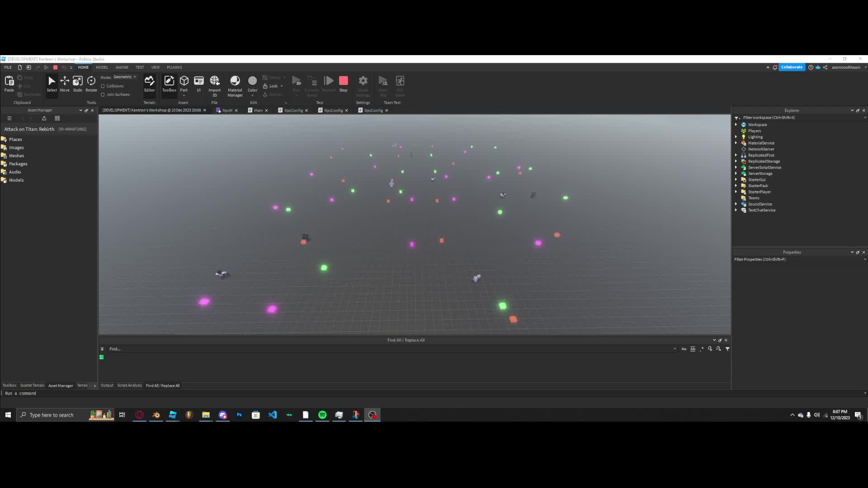The width and height of the screenshot is (868, 488).
Task: Open the Material Manager
Action: (235, 86)
